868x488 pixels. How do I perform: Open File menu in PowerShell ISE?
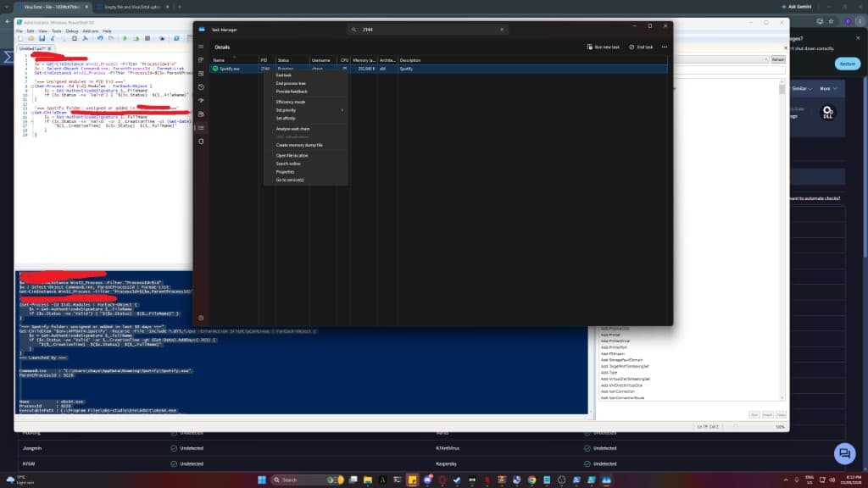tap(19, 31)
